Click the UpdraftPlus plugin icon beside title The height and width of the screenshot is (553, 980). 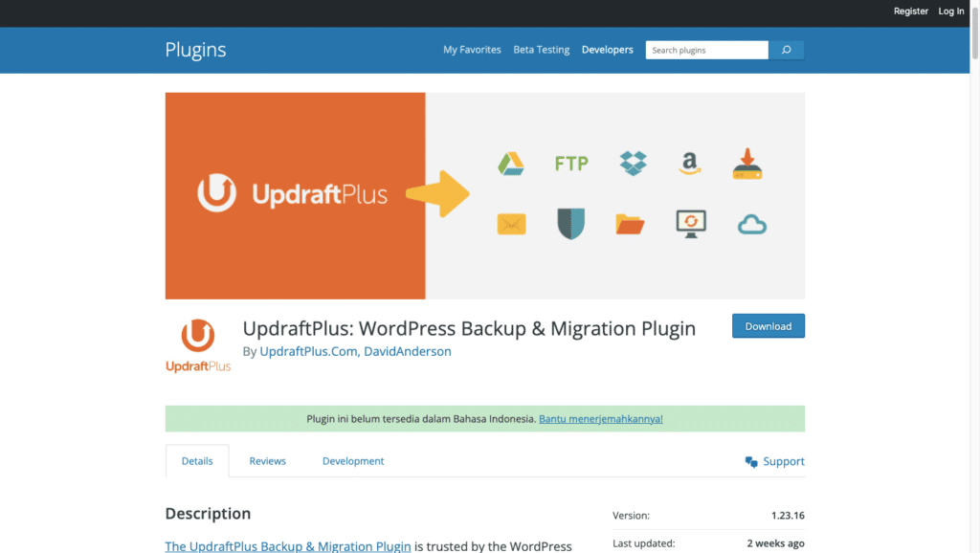pyautogui.click(x=198, y=345)
